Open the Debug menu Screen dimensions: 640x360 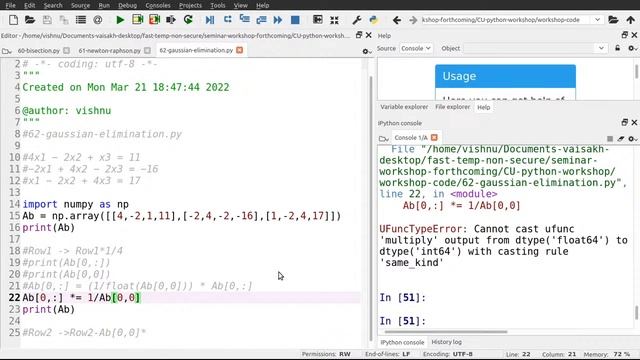click(x=127, y=5)
